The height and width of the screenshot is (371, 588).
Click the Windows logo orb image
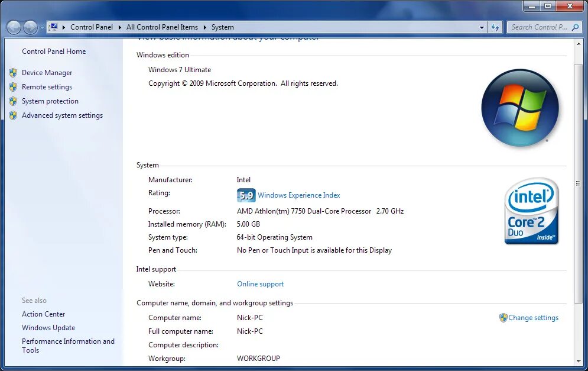click(520, 108)
